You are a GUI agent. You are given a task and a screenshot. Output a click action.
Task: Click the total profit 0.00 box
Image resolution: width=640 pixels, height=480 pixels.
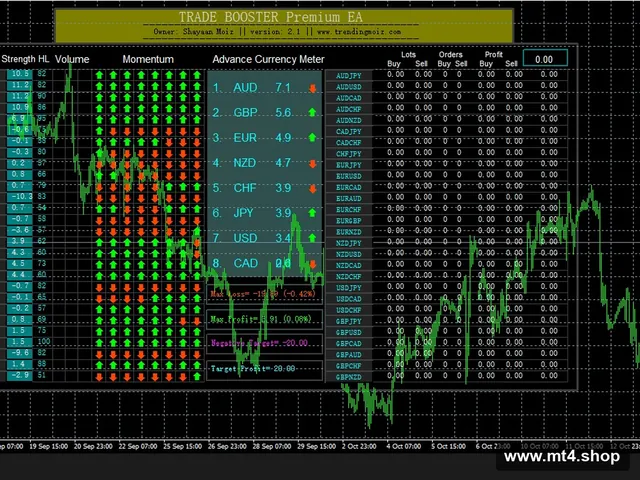(545, 59)
